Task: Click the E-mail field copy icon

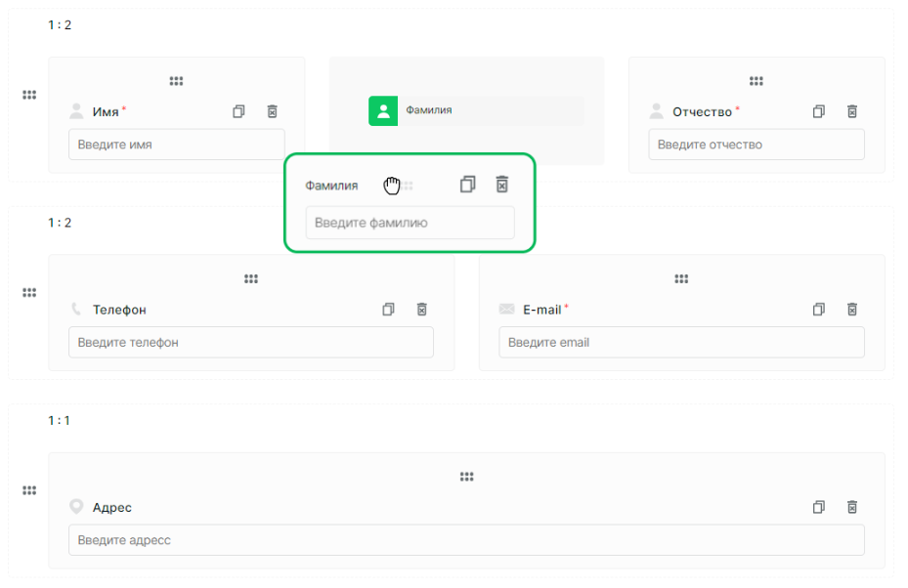Action: (819, 309)
